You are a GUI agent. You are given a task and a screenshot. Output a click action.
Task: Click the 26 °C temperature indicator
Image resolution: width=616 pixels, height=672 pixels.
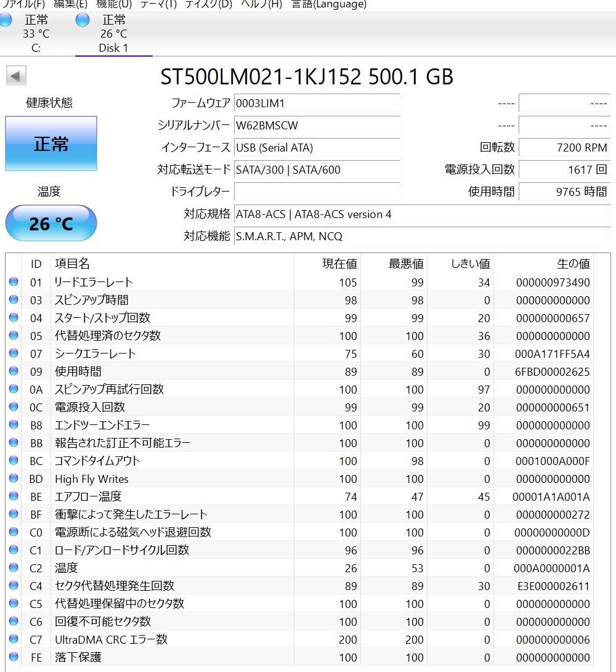point(51,223)
